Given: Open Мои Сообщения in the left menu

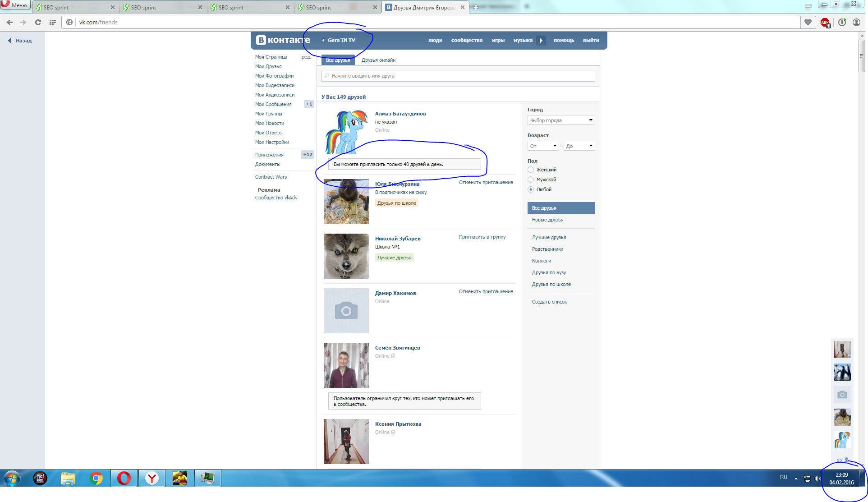Looking at the screenshot, I should (273, 104).
